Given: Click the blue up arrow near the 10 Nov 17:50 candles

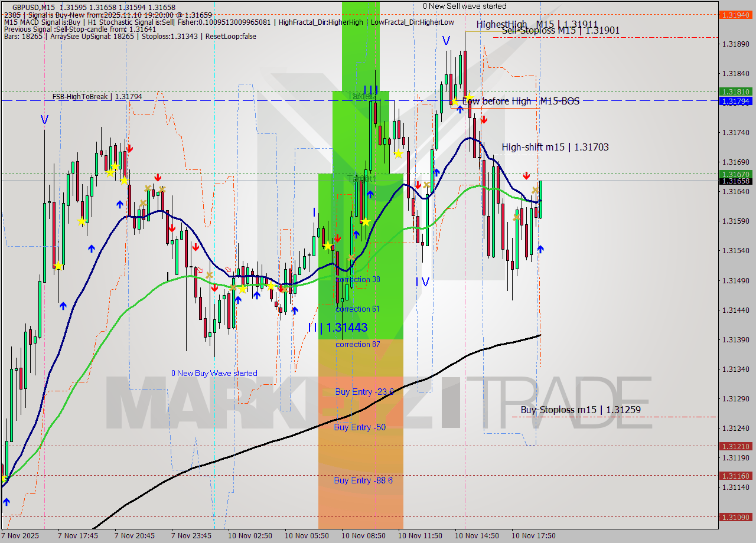Looking at the screenshot, I should (540, 250).
